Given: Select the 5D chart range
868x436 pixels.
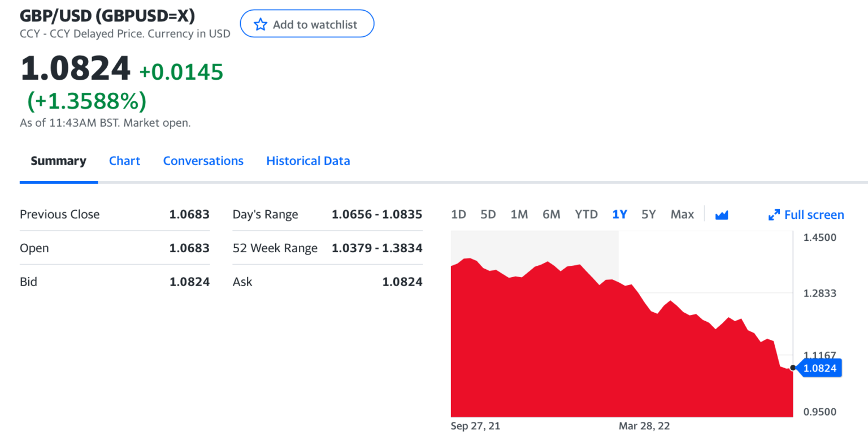Looking at the screenshot, I should [488, 215].
